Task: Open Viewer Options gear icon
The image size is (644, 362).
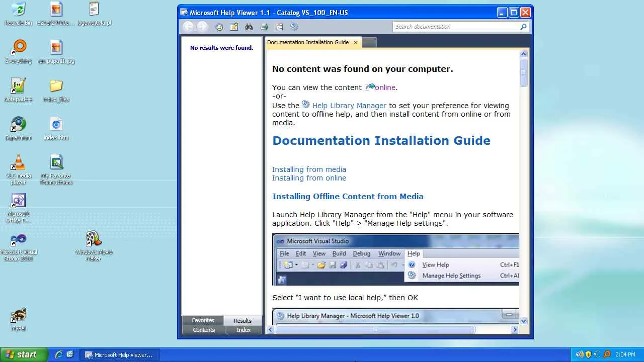Action: pyautogui.click(x=294, y=27)
